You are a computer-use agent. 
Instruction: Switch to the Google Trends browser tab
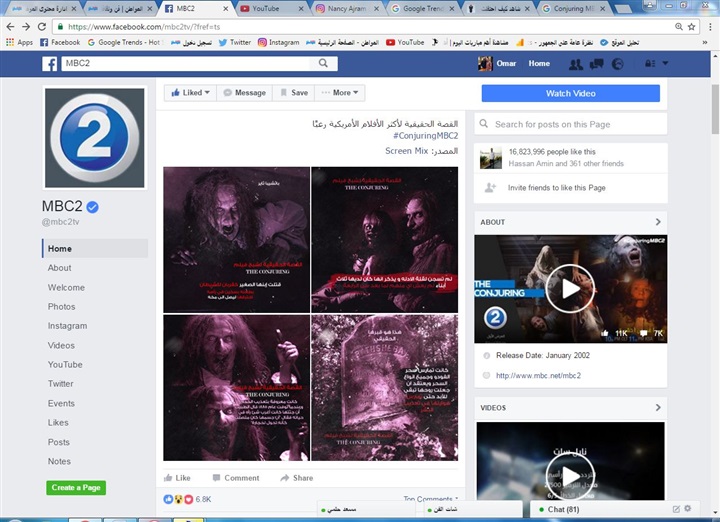[x=422, y=9]
